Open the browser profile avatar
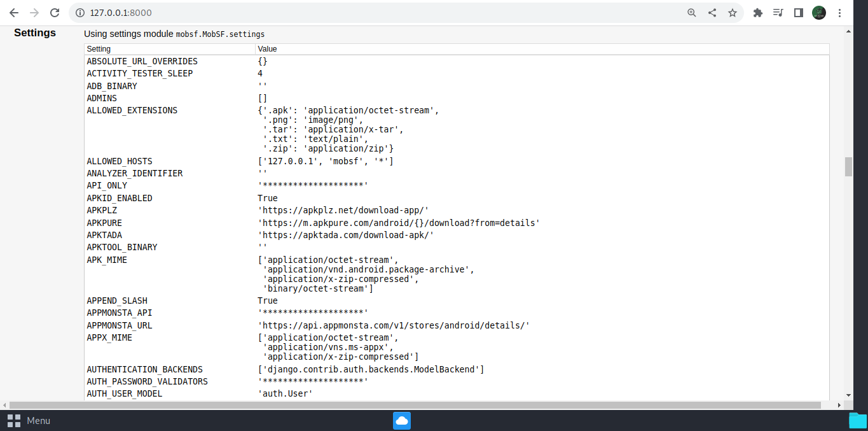 (818, 12)
